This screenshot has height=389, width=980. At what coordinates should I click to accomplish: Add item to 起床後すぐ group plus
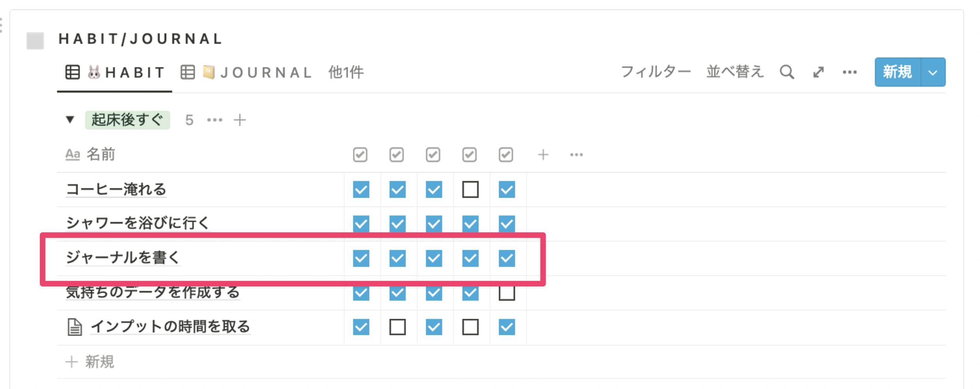click(x=240, y=120)
